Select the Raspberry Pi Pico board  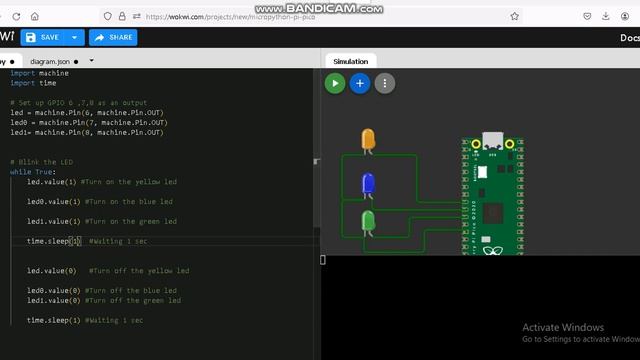(x=493, y=194)
